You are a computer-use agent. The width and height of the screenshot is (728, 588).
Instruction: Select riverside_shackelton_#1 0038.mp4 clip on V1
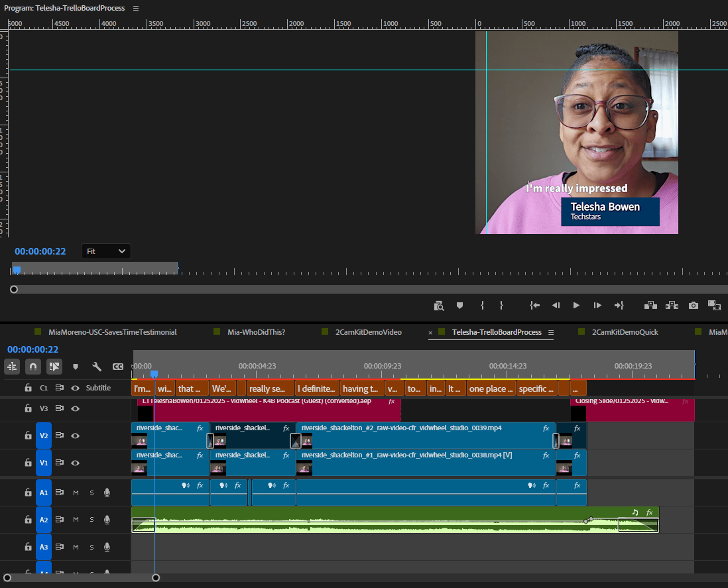[x=426, y=463]
